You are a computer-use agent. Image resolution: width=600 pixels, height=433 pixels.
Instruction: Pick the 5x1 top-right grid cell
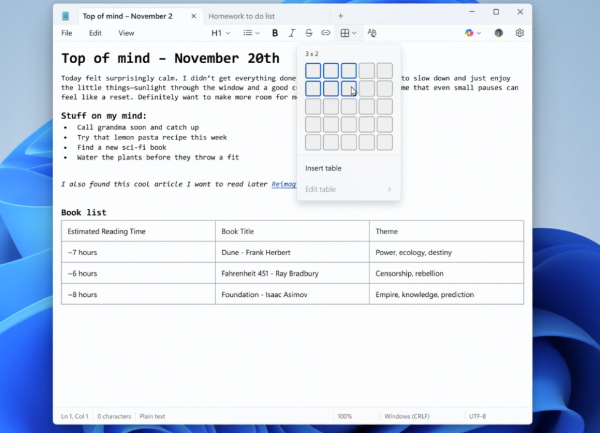[x=385, y=71]
